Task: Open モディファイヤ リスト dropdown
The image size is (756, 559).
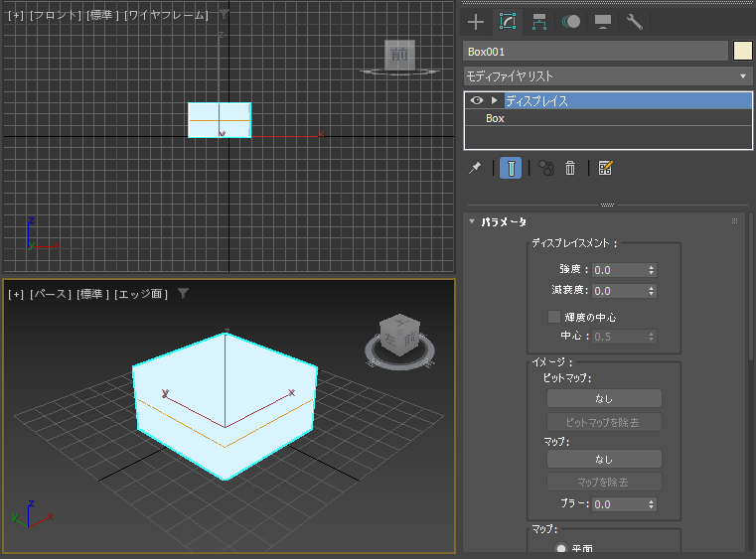Action: pyautogui.click(x=608, y=76)
